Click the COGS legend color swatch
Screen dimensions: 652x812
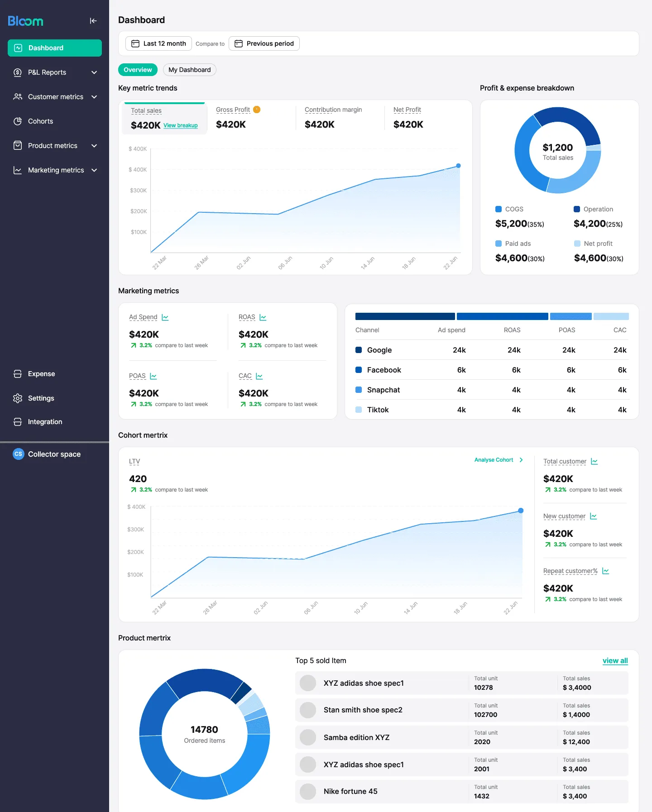tap(499, 209)
